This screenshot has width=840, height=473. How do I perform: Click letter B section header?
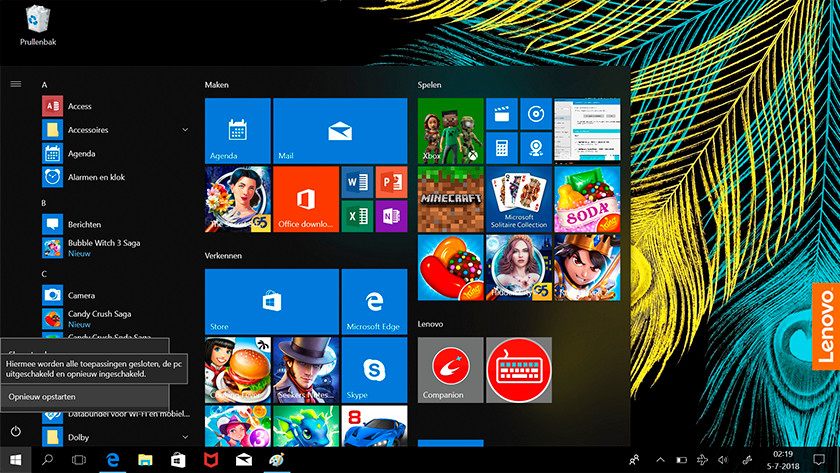(44, 203)
